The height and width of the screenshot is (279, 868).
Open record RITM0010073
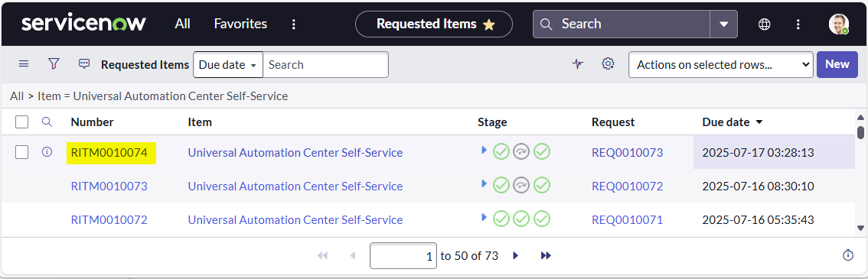(x=109, y=187)
